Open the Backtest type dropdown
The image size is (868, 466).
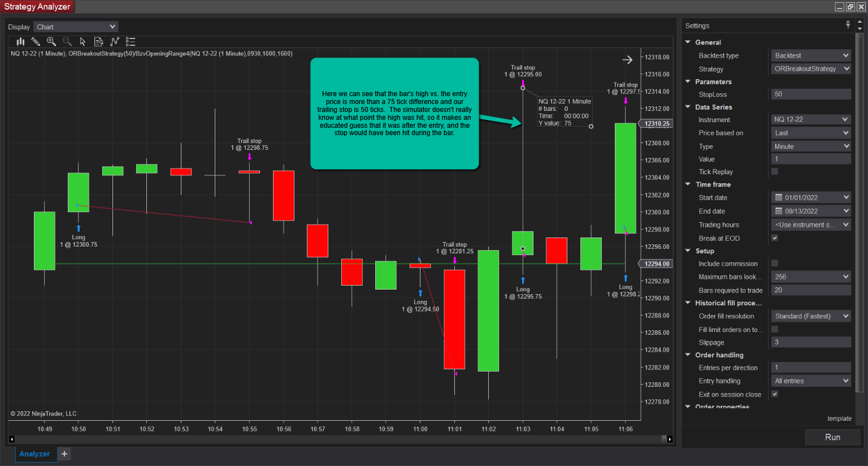[x=811, y=55]
